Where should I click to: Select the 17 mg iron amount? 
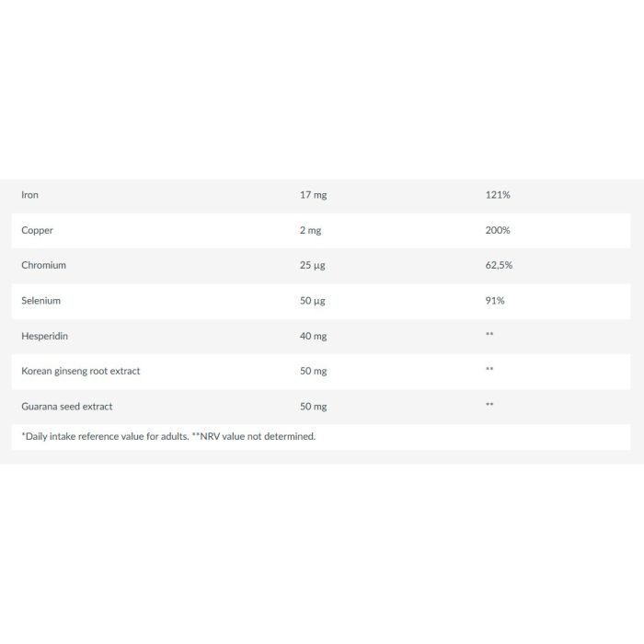(313, 195)
